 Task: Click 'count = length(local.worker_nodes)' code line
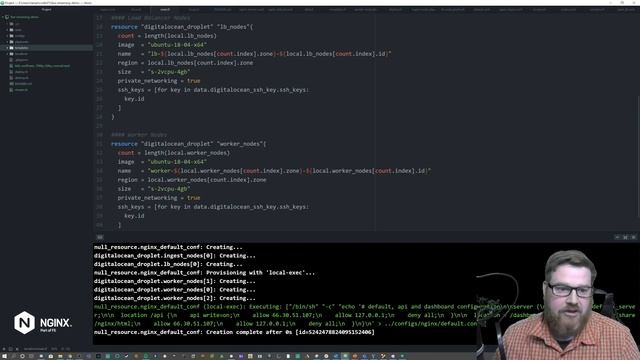coord(173,153)
